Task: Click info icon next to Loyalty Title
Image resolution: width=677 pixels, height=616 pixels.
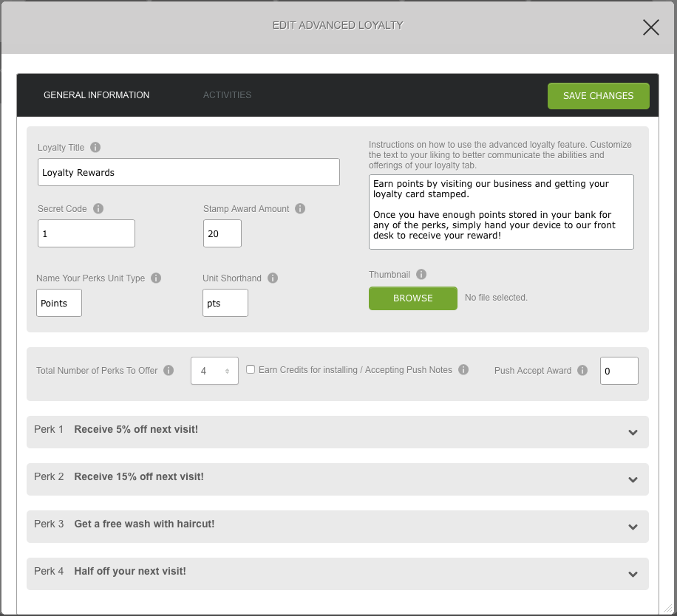Action: [95, 147]
